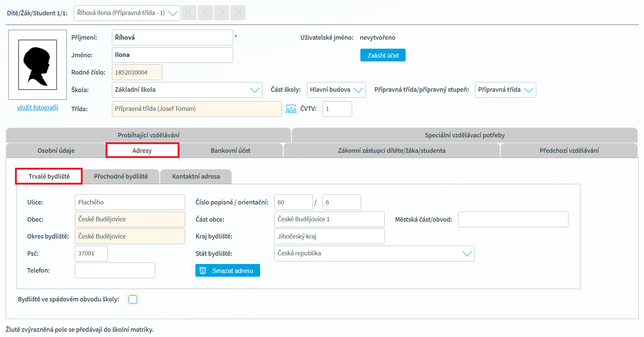Toggle Bydliště ve spádovém obvodu školy checkbox
Viewport: 644px width, 337px height.
[x=133, y=299]
